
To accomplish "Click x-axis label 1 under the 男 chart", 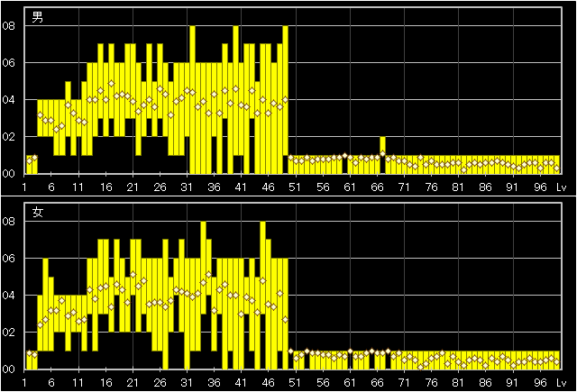I will 24,187.
